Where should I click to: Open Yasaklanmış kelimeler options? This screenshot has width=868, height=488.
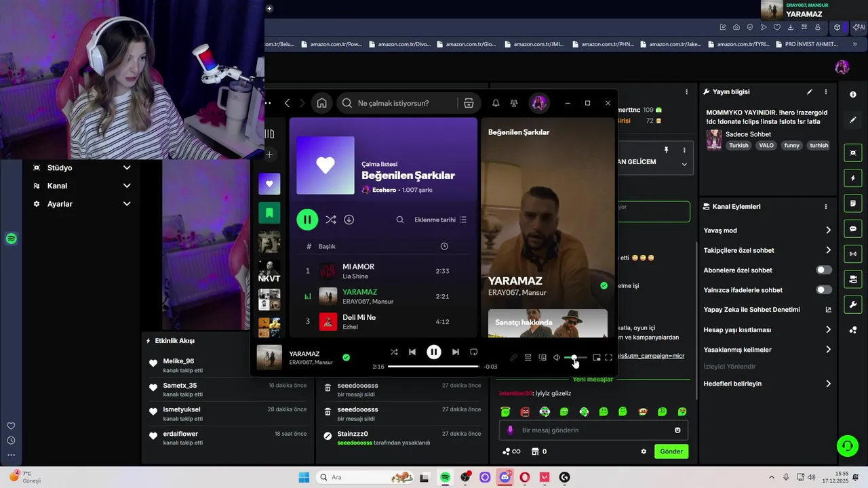coord(767,350)
